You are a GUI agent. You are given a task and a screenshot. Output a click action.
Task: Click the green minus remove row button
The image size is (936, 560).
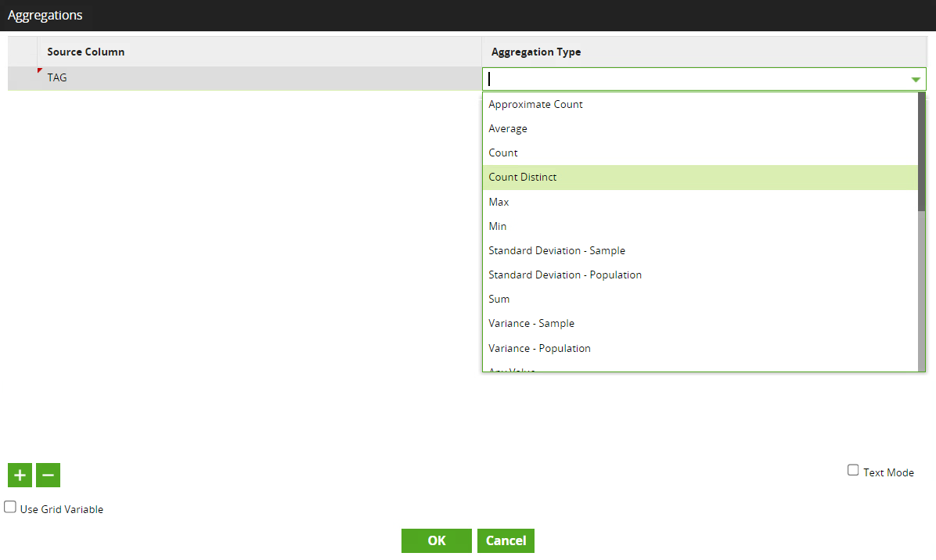point(48,475)
